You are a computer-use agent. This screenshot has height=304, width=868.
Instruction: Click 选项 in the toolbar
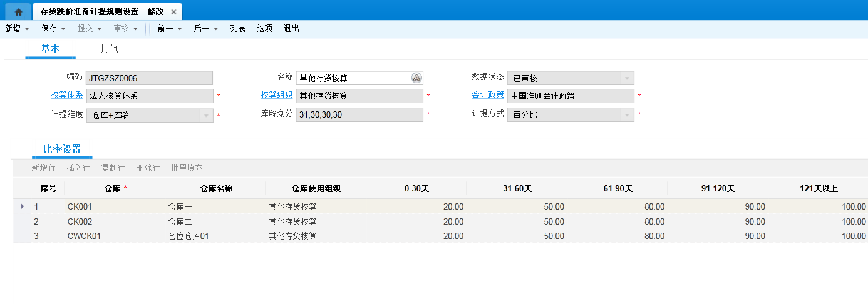265,28
